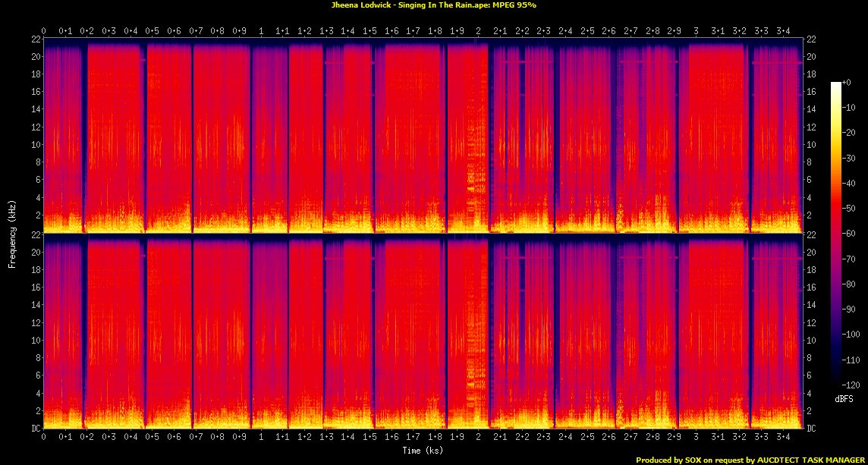Screen dimensions: 868x465
Task: Click the DC label on left frequency axis
Action: (x=35, y=428)
